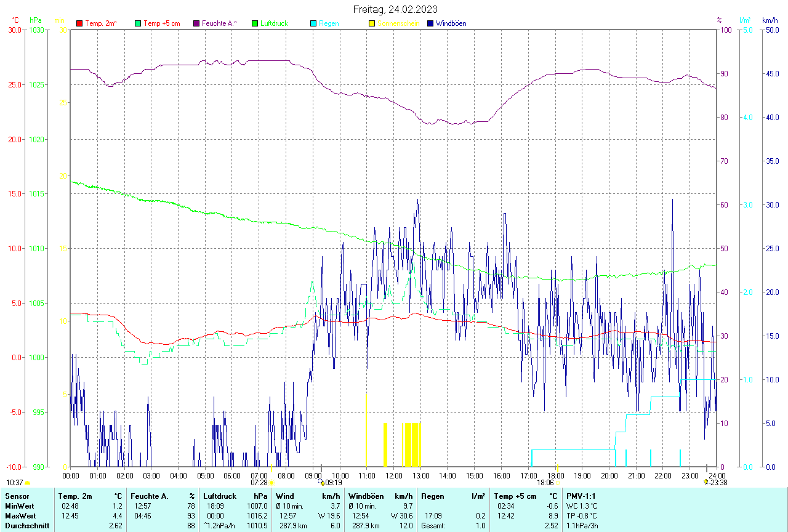Click the moonset arrow icon at 23:38
Viewport: 788px width, 532px height.
click(706, 482)
